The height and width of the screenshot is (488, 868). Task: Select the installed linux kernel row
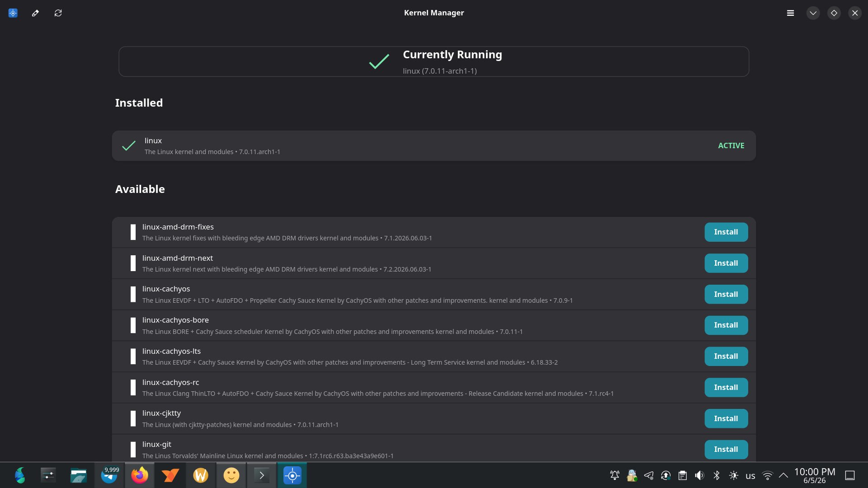pyautogui.click(x=434, y=146)
